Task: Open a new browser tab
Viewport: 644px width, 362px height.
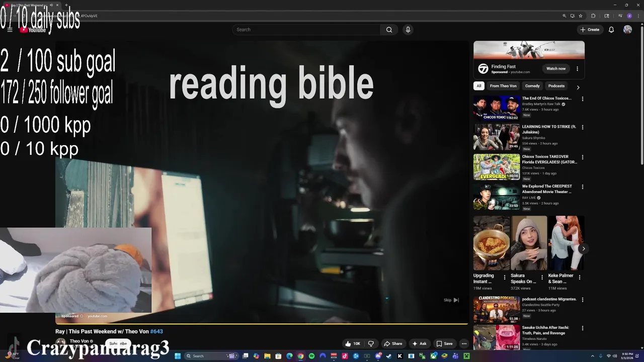Action: pos(66,5)
